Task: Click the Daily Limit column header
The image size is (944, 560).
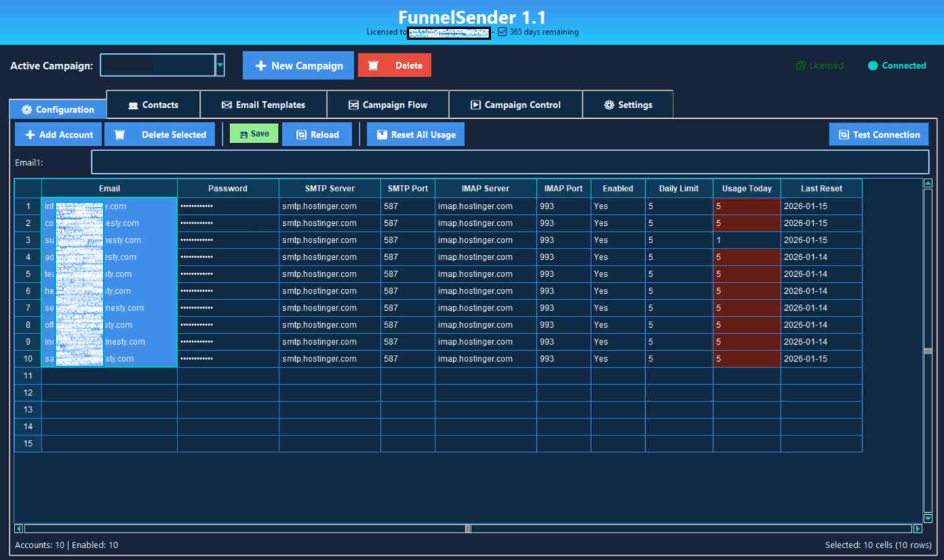Action: coord(679,188)
